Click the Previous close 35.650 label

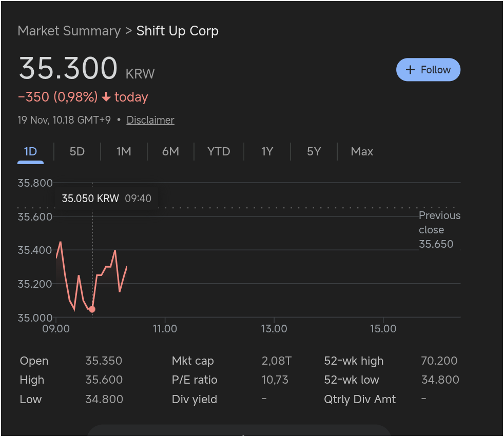(439, 230)
